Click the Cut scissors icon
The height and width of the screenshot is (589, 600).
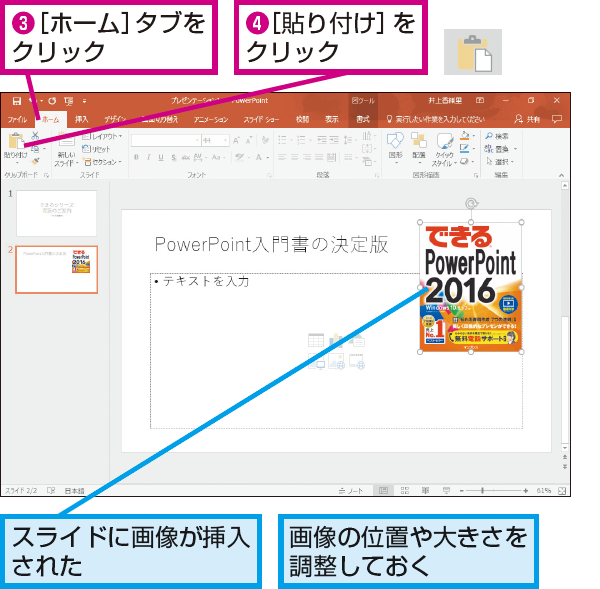[x=35, y=135]
